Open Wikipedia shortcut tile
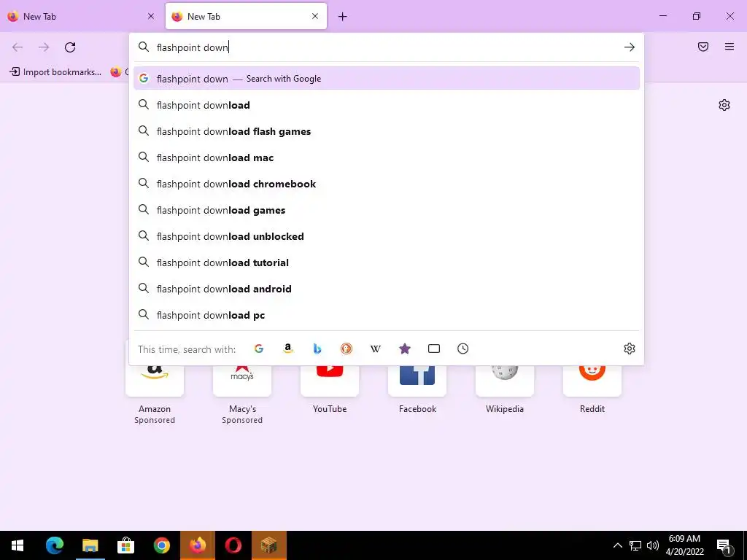The width and height of the screenshot is (747, 560). (x=505, y=381)
